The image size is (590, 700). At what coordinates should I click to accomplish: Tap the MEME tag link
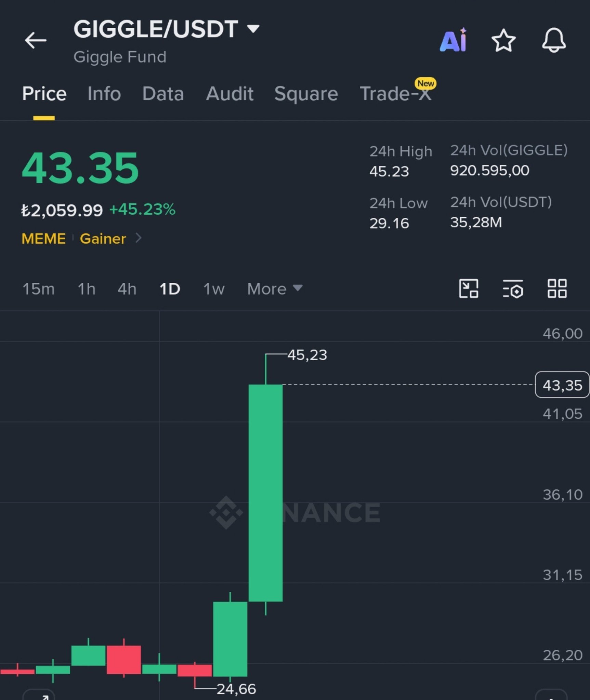click(43, 239)
